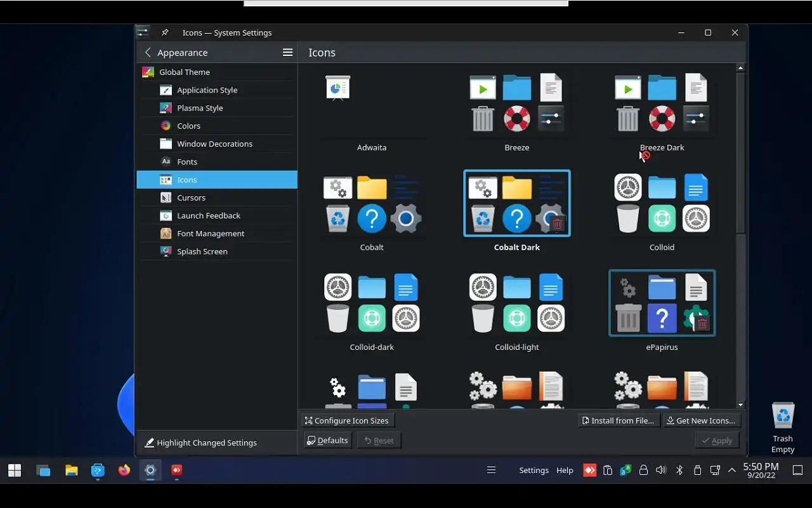
Task: Open clipboard tray icon
Action: coord(608,471)
